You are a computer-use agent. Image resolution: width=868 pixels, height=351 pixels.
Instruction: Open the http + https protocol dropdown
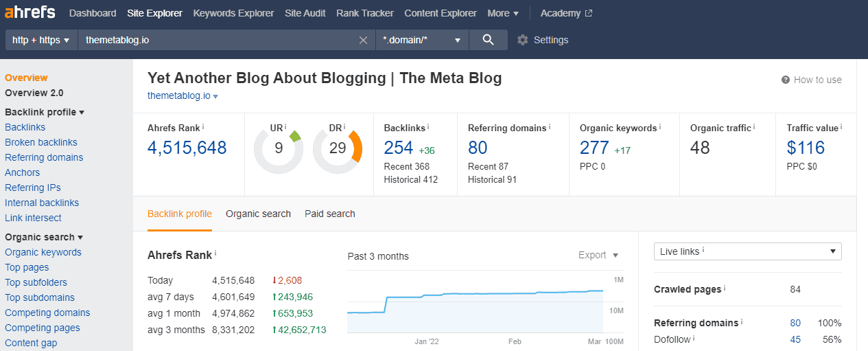pos(41,40)
